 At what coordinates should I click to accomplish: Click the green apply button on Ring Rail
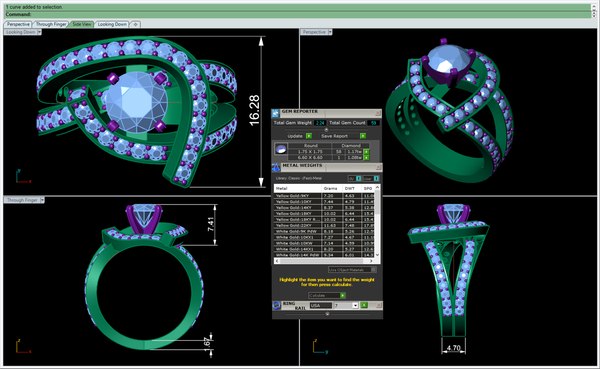364,305
